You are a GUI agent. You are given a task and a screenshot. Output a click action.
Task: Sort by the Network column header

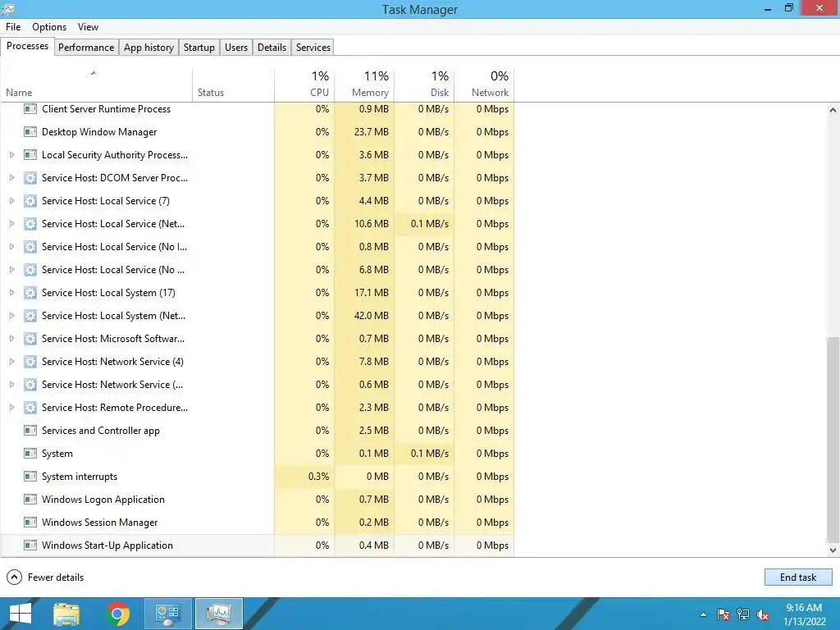pos(484,84)
